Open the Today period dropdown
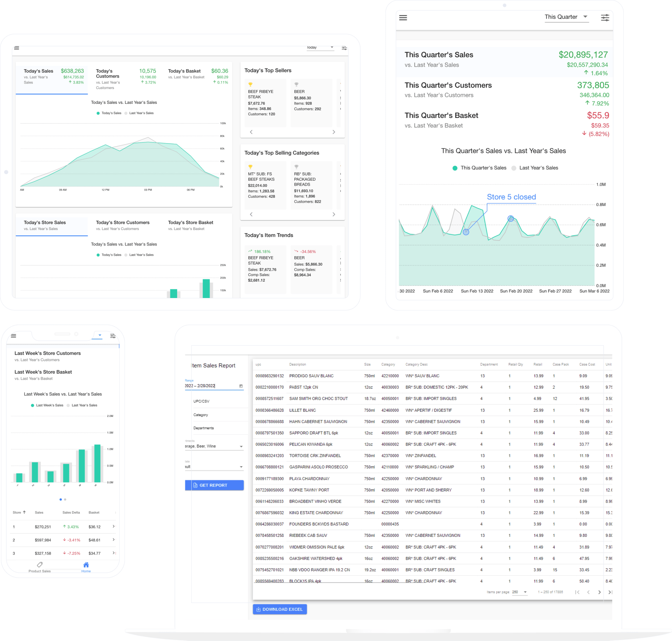This screenshot has height=641, width=672. coord(320,47)
